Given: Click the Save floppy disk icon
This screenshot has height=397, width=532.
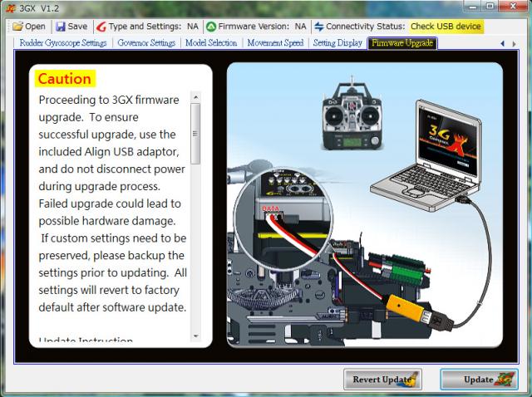Looking at the screenshot, I should point(61,27).
